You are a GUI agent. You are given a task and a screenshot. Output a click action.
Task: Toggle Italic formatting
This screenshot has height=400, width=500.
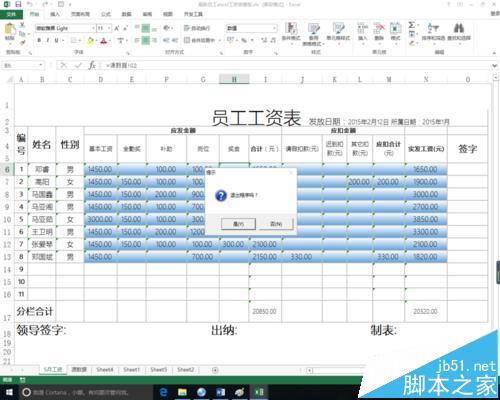tap(48, 40)
